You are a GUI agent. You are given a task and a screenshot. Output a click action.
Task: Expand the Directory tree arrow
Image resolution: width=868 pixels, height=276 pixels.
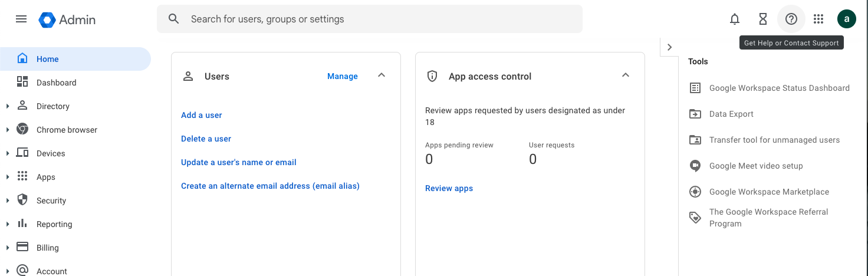click(8, 106)
